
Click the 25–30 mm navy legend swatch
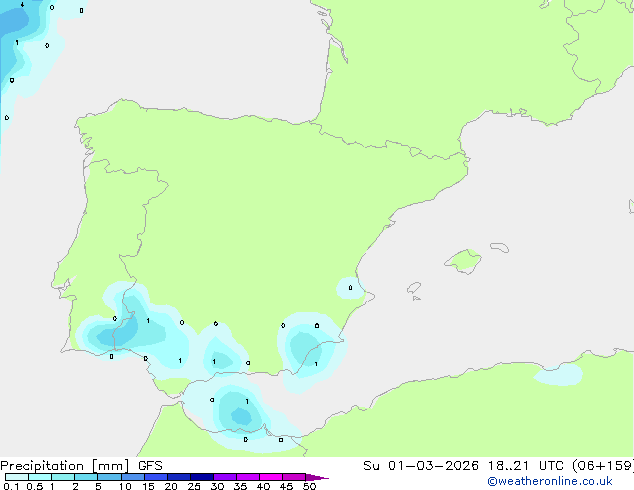pyautogui.click(x=201, y=477)
